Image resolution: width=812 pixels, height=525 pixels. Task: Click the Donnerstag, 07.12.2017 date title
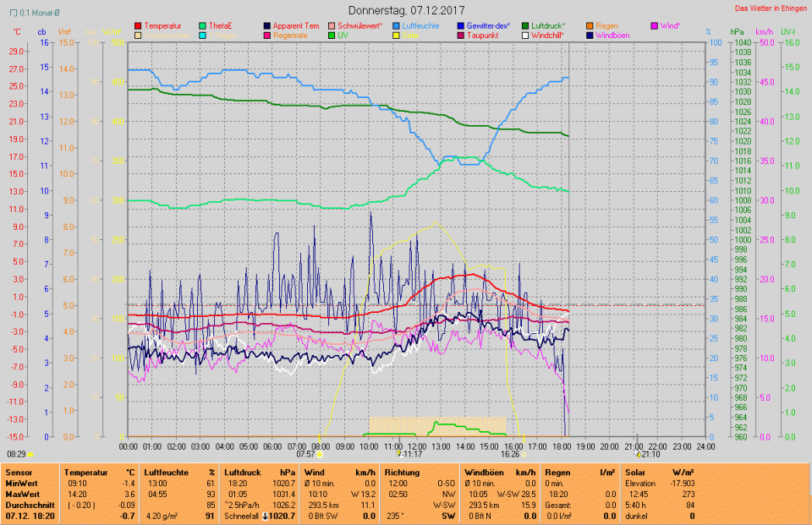coord(406,10)
